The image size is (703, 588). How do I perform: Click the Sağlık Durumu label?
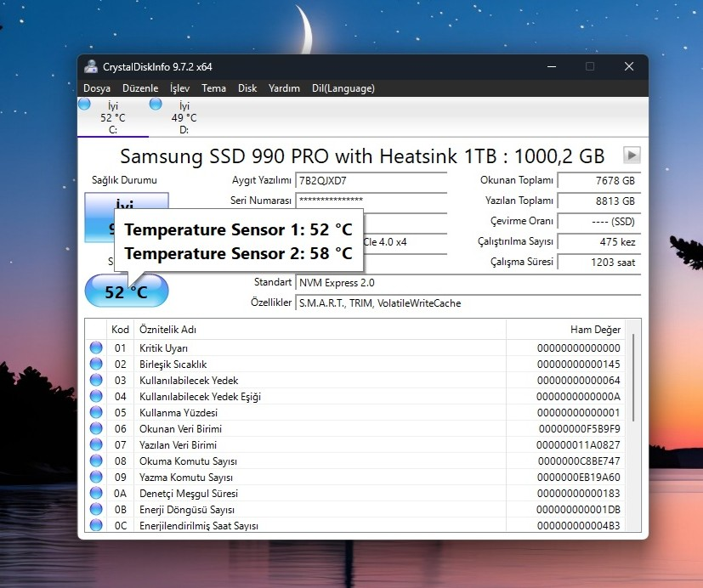coord(124,180)
